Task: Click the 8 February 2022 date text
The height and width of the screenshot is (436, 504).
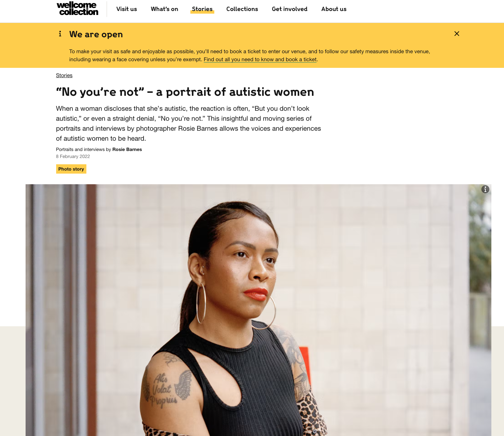Action: [x=73, y=156]
